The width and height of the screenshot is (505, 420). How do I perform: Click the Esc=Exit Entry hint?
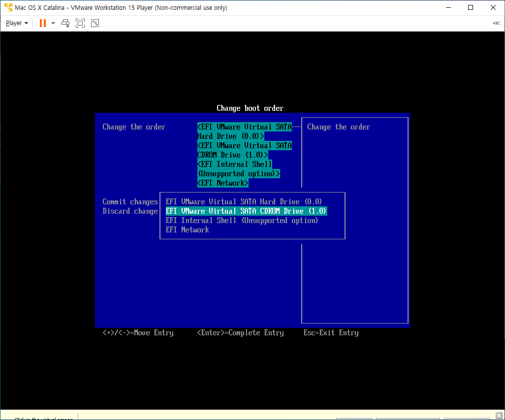coord(331,333)
